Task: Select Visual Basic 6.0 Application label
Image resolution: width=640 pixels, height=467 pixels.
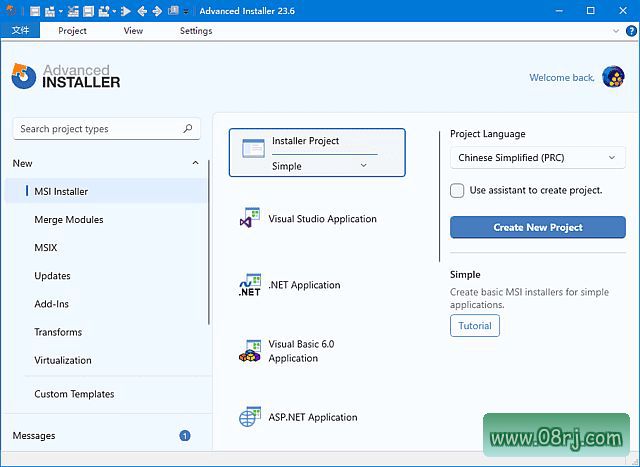Action: pyautogui.click(x=301, y=351)
